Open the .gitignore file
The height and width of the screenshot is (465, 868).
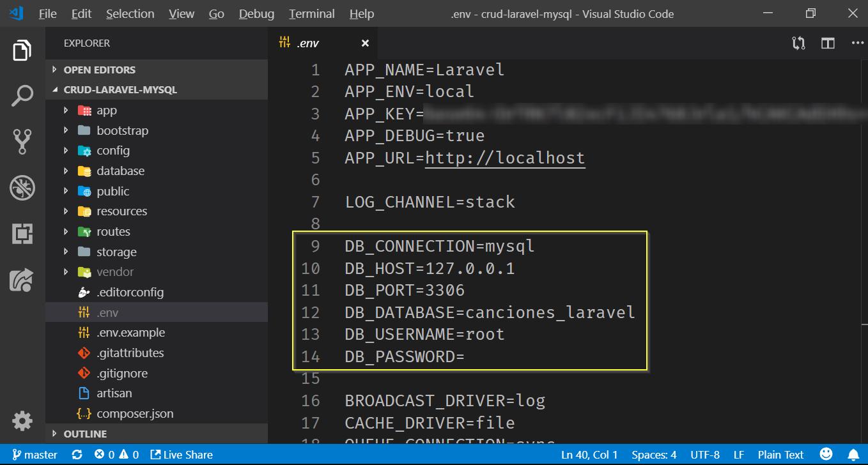tap(157, 373)
